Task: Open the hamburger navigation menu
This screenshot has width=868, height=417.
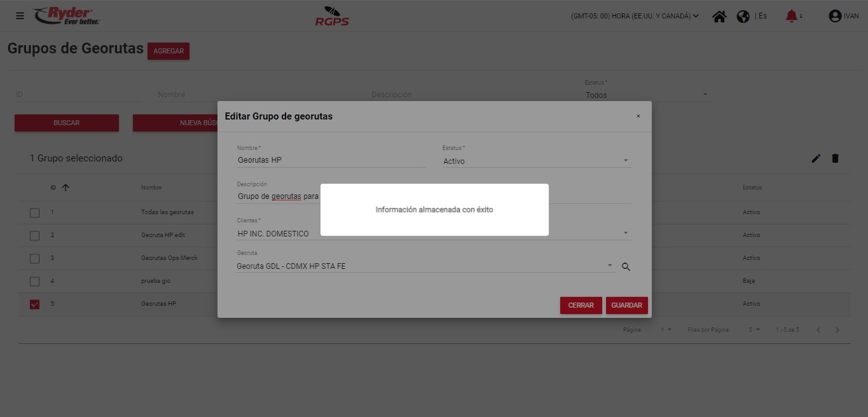Action: [x=20, y=16]
